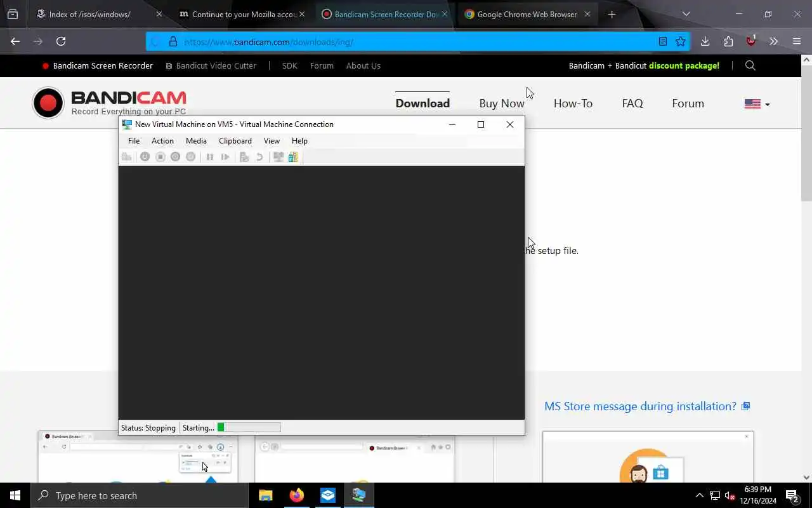The height and width of the screenshot is (508, 812).
Task: Switch to 'Continue to your Mozilla account' tab
Action: (x=241, y=14)
